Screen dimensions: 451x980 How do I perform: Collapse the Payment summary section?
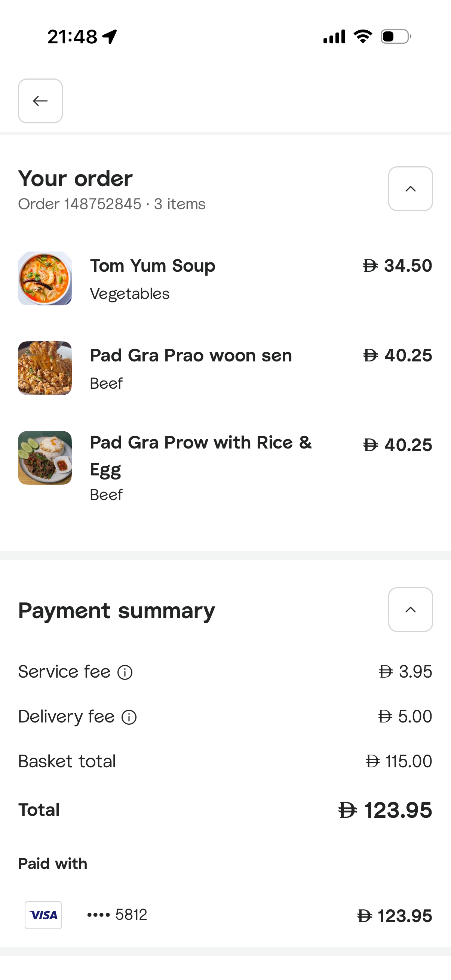[x=410, y=610]
